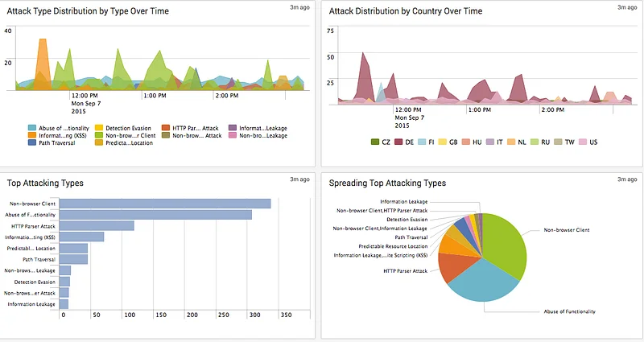This screenshot has height=342, width=644.
Task: Click the yellow Detection Evasion legend swatch
Action: point(99,128)
